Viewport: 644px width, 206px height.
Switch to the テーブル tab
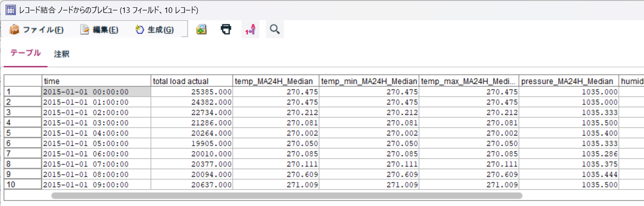pyautogui.click(x=25, y=53)
